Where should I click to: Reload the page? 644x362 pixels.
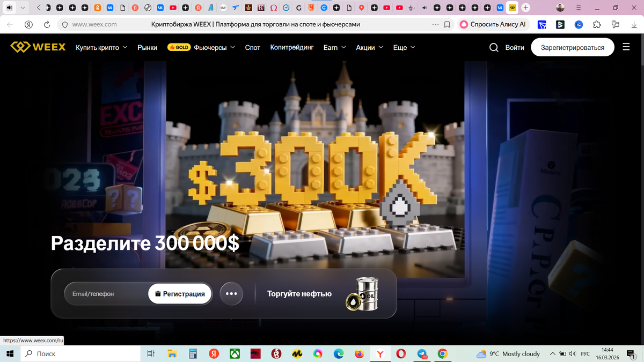pos(47,25)
